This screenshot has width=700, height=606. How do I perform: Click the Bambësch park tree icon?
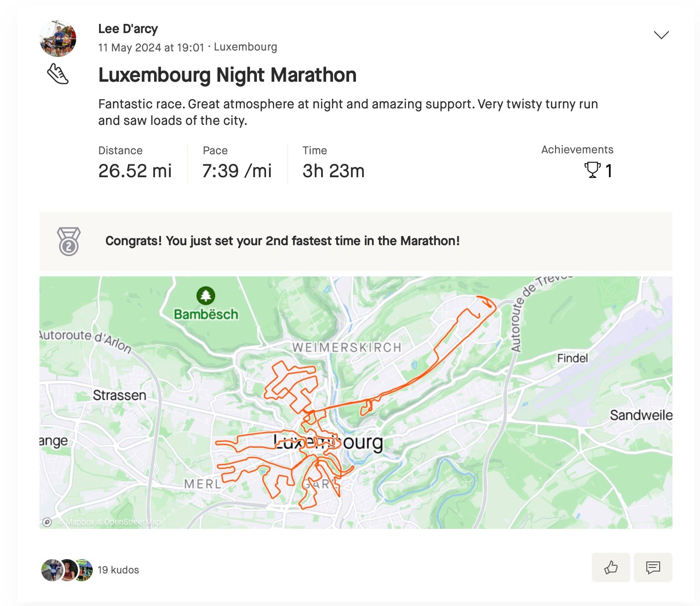[206, 296]
